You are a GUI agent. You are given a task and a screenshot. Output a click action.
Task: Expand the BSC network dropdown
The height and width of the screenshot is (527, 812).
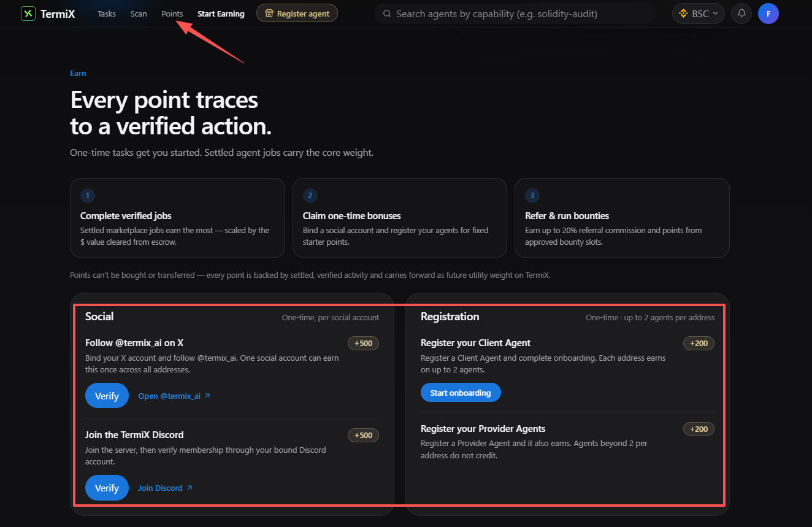point(699,13)
